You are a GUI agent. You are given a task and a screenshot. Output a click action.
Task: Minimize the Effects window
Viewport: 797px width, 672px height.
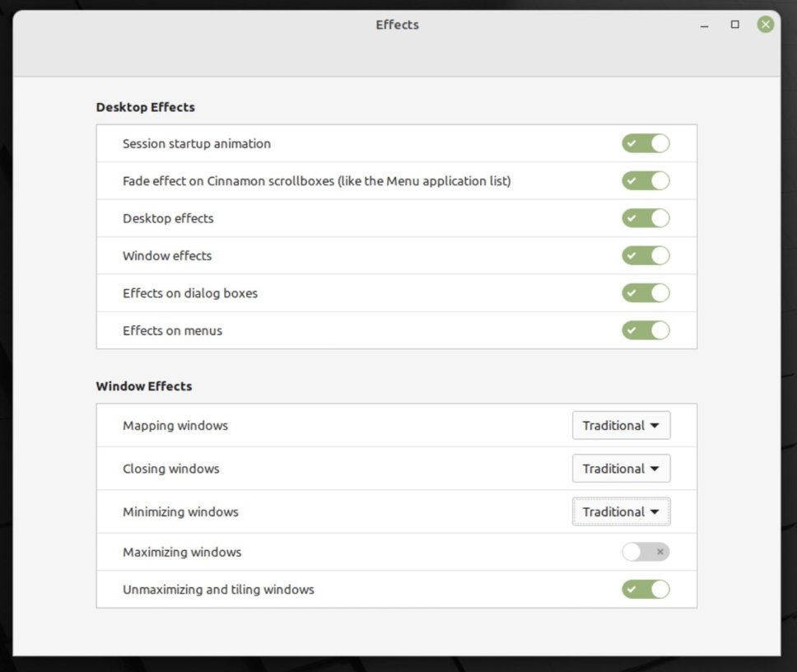pos(704,26)
